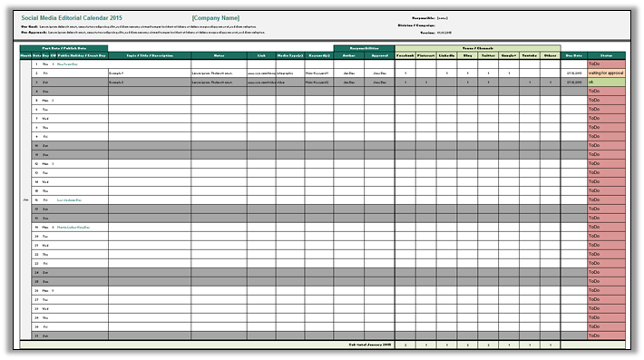Click the New Year's Day holiday entry
Image resolution: width=644 pixels, height=360 pixels.
tap(67, 64)
